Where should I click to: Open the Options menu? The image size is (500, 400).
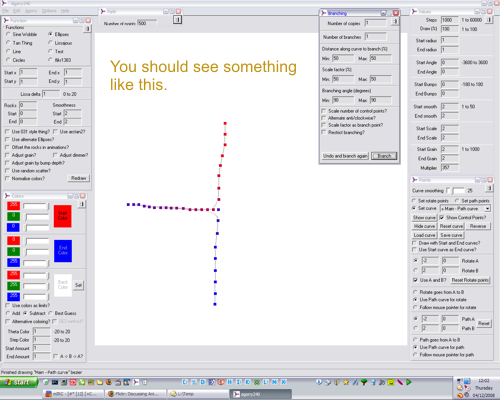(49, 11)
